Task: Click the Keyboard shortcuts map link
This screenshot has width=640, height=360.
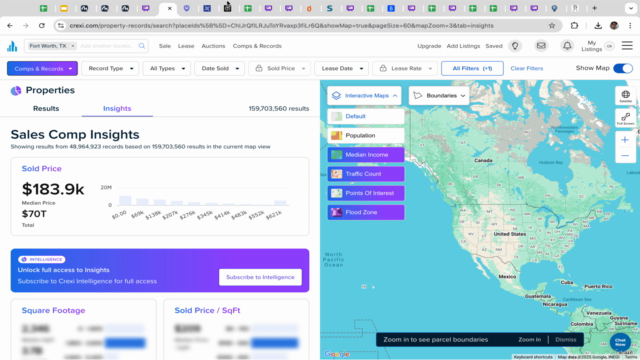Action: (x=533, y=357)
